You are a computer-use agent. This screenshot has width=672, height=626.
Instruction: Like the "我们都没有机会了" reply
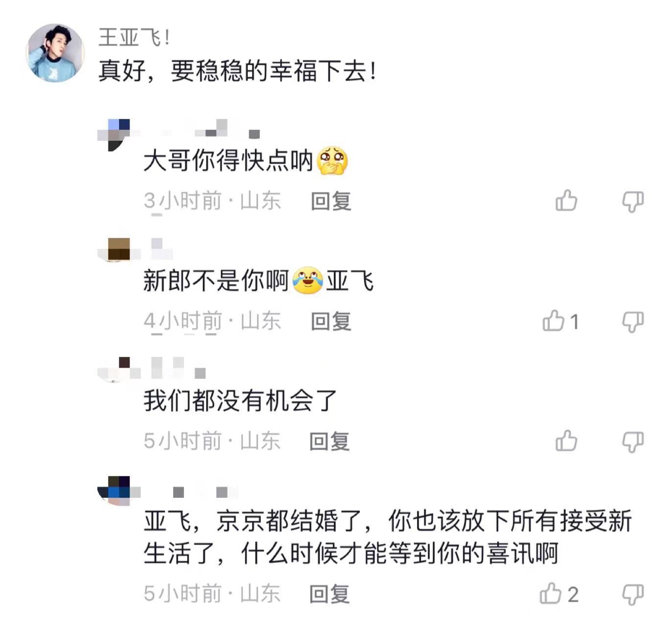click(566, 441)
